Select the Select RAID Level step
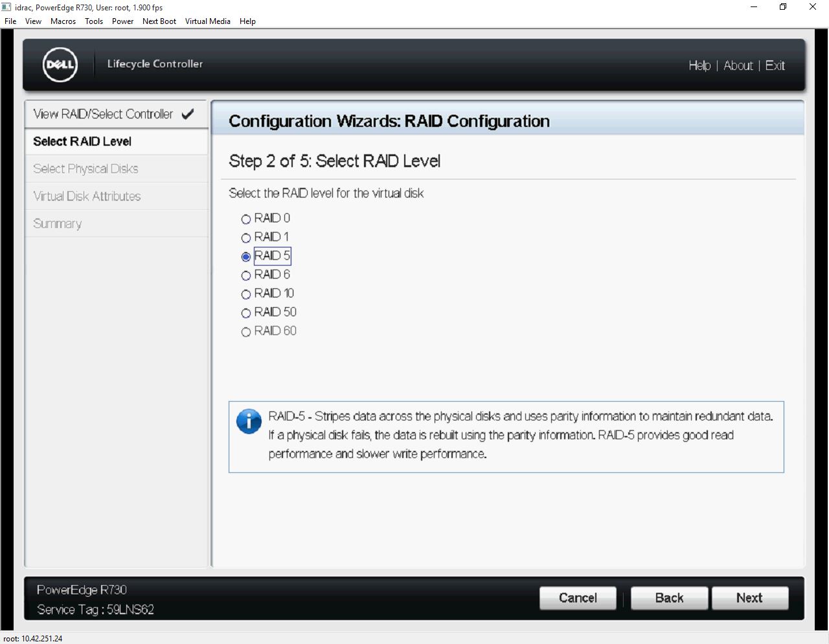 (117, 141)
